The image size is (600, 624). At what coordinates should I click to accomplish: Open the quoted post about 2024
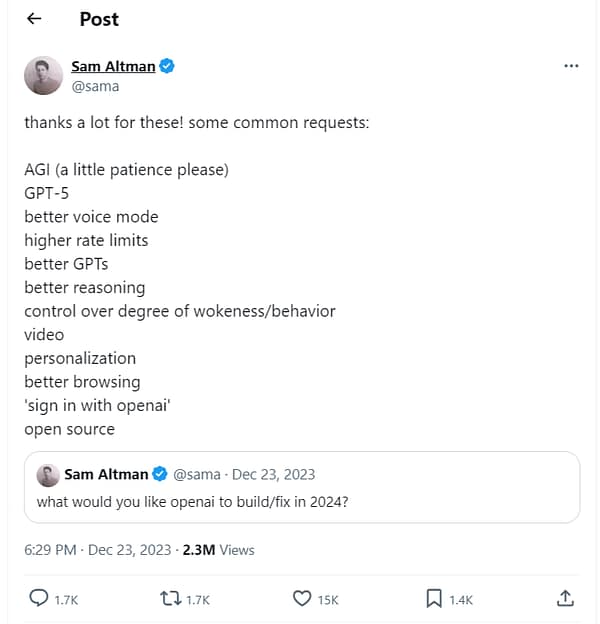(300, 501)
